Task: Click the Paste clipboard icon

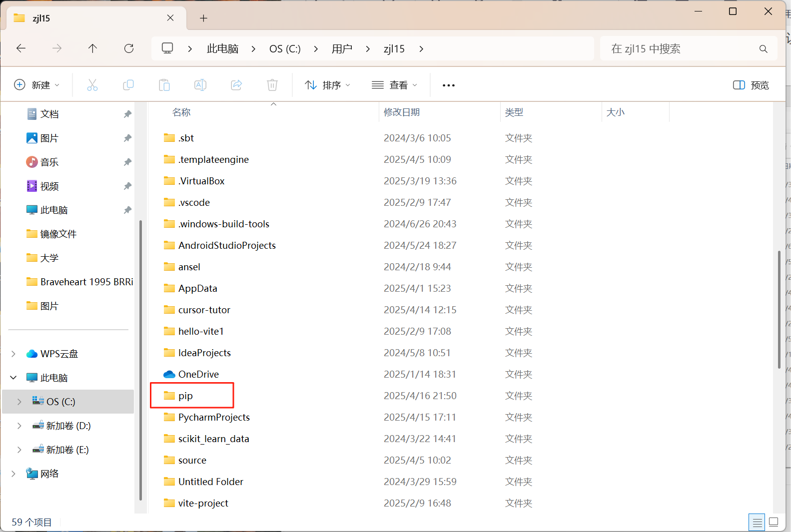Action: pos(164,85)
